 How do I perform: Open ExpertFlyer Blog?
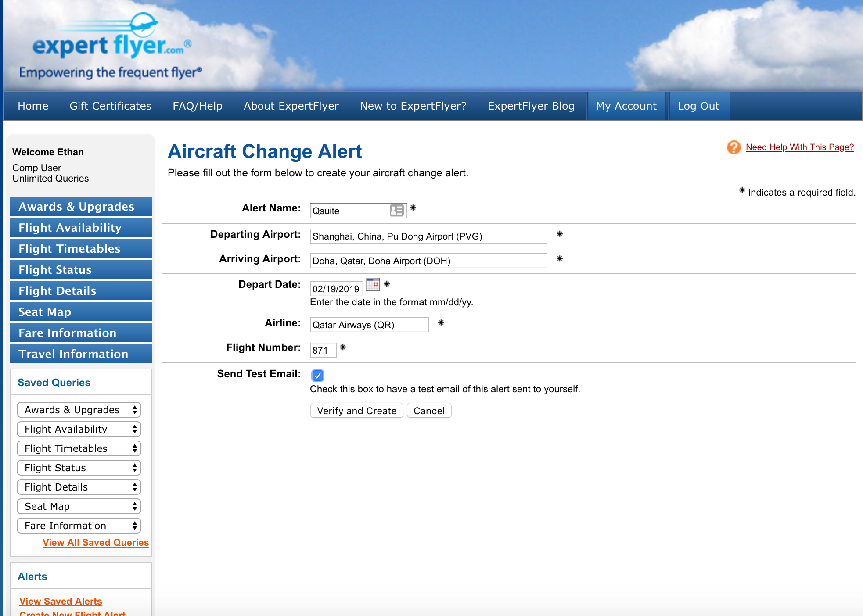531,106
